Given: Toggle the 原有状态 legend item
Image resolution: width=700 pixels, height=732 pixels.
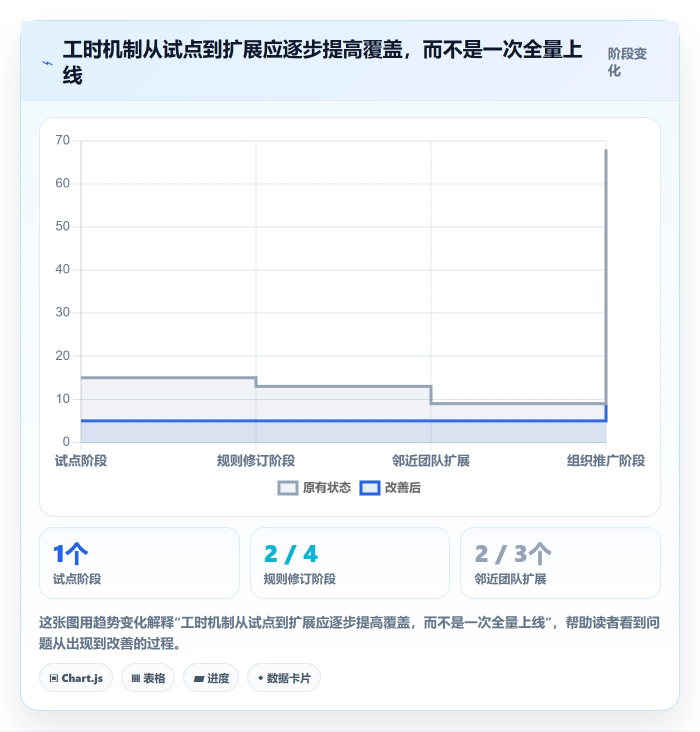Looking at the screenshot, I should (314, 487).
